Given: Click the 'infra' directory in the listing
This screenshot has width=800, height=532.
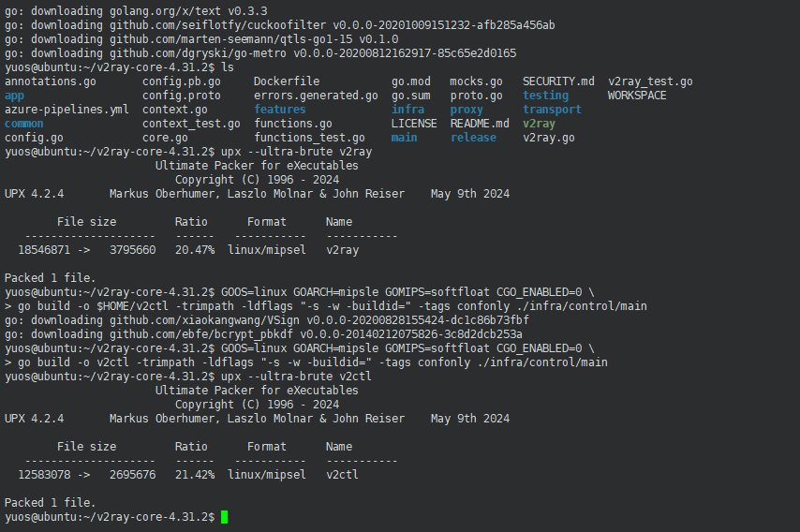Looking at the screenshot, I should tap(407, 110).
